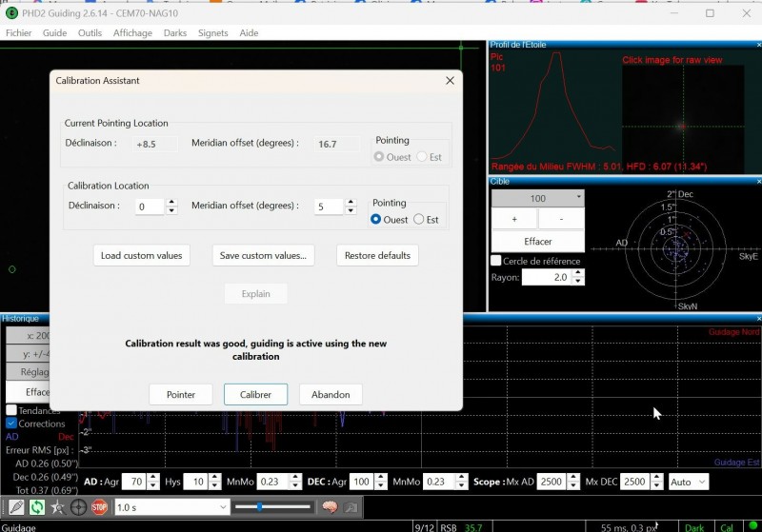
Task: Open the Signets menu
Action: [x=212, y=33]
